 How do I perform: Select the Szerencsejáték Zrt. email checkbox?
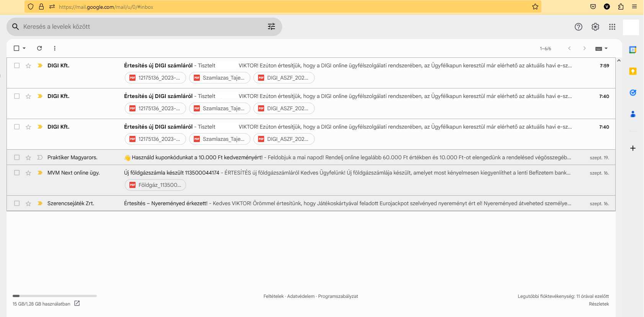click(x=17, y=203)
